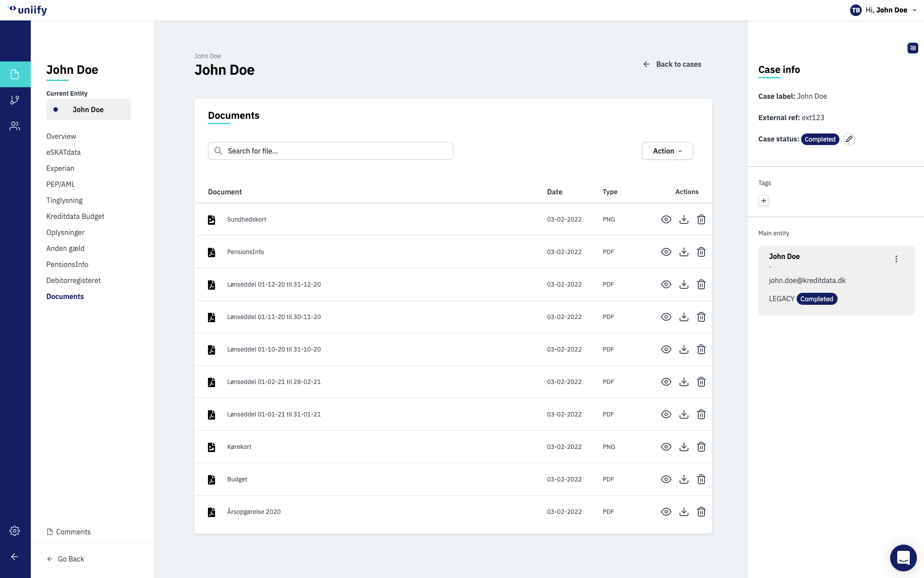Download the Sundhedskort document

click(x=684, y=219)
